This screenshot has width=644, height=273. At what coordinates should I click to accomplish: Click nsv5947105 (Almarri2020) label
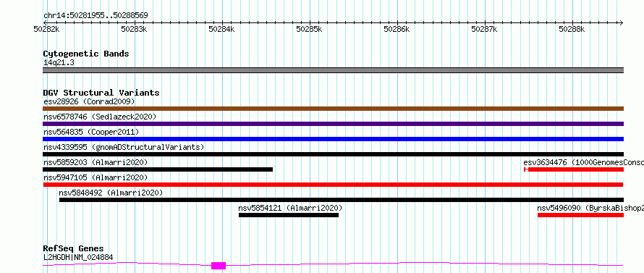(96, 177)
